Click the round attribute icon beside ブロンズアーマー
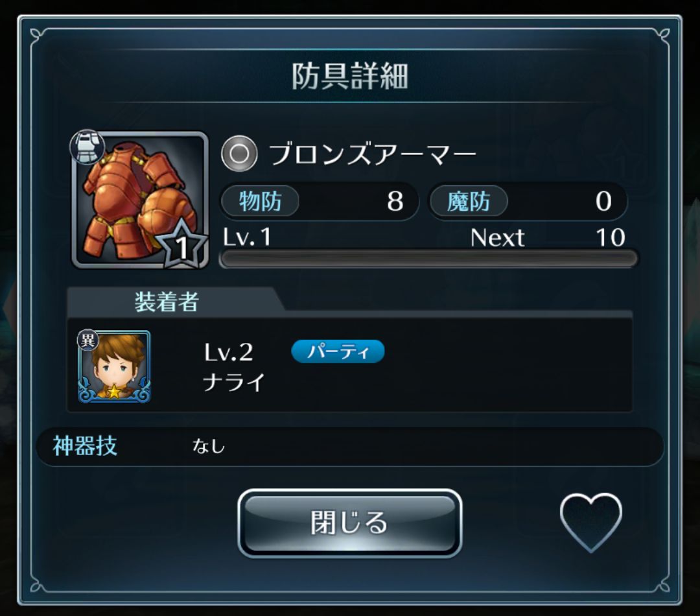The height and width of the screenshot is (616, 700). (x=239, y=154)
